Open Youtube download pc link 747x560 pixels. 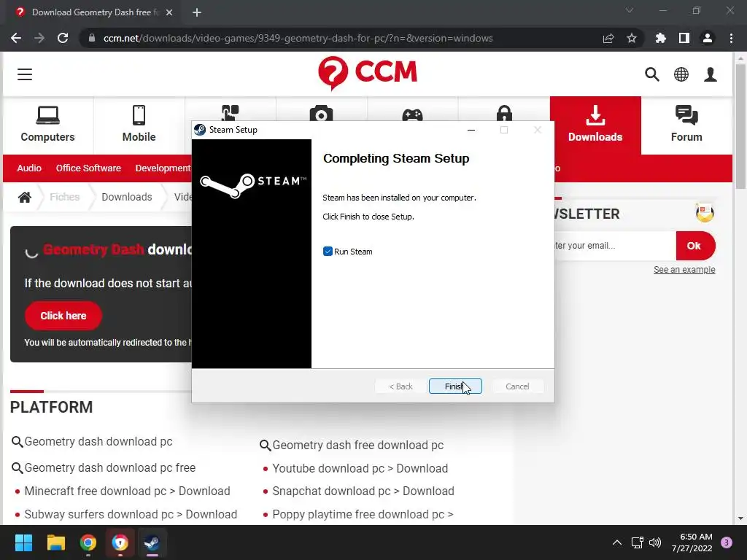pos(360,469)
